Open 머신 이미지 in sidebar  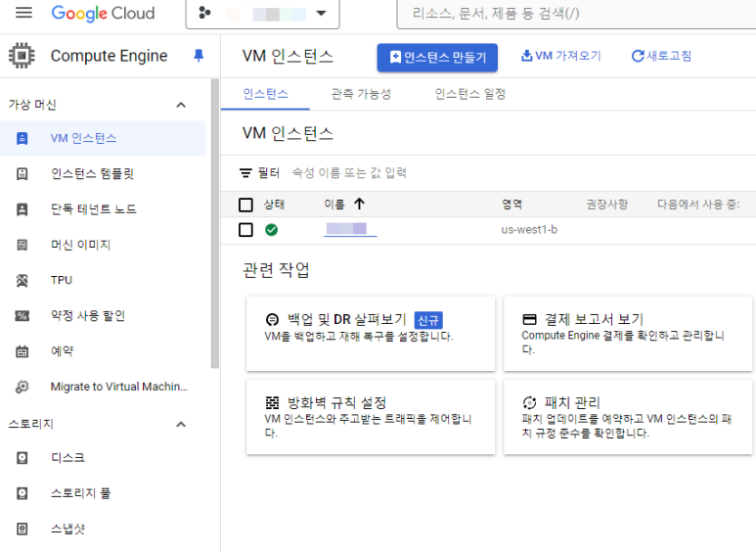tap(103, 245)
